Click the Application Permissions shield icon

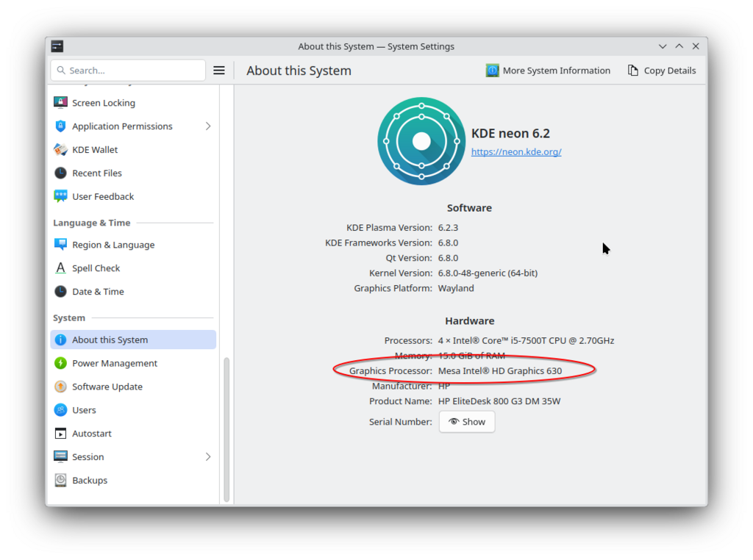click(60, 126)
